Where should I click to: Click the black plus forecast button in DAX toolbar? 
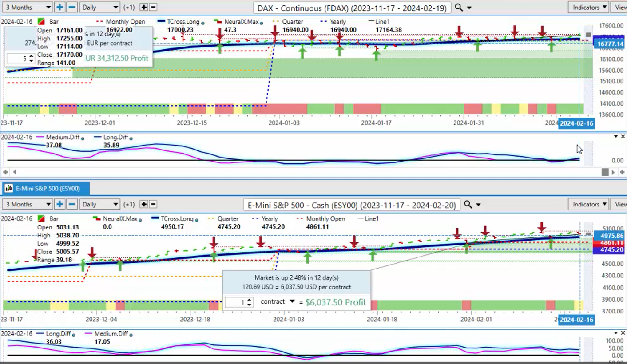pos(143,7)
